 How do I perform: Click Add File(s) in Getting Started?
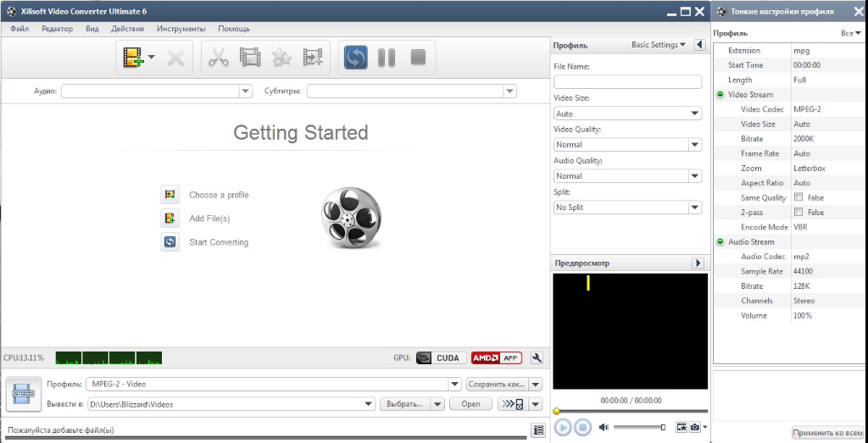(x=209, y=219)
